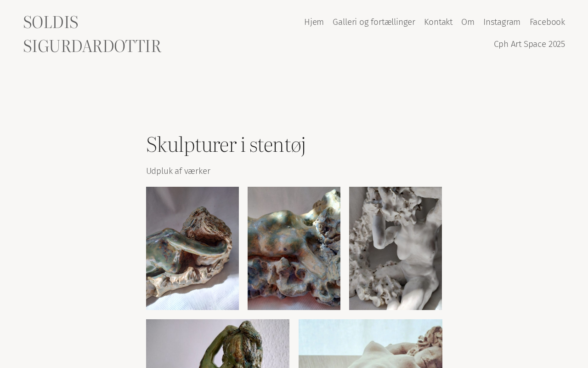
Task: Click the word af in the subtitle
Action: (x=178, y=171)
